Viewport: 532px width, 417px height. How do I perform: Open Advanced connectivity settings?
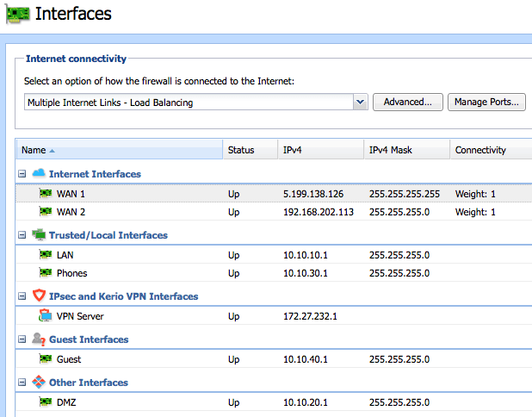point(408,103)
